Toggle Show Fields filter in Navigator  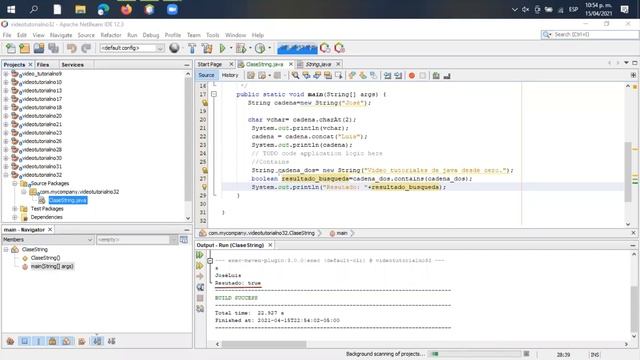point(24,341)
